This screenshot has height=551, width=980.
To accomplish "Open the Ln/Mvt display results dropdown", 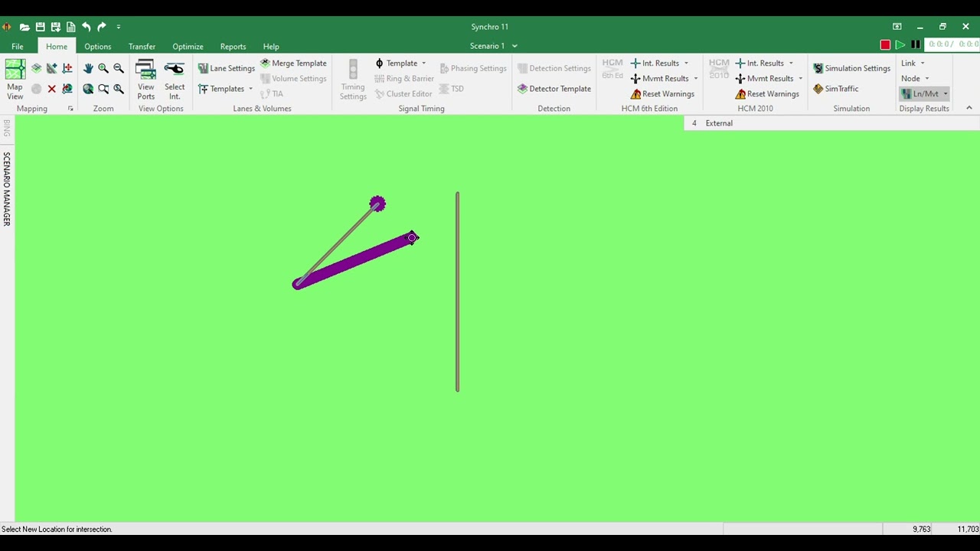I will [x=924, y=94].
